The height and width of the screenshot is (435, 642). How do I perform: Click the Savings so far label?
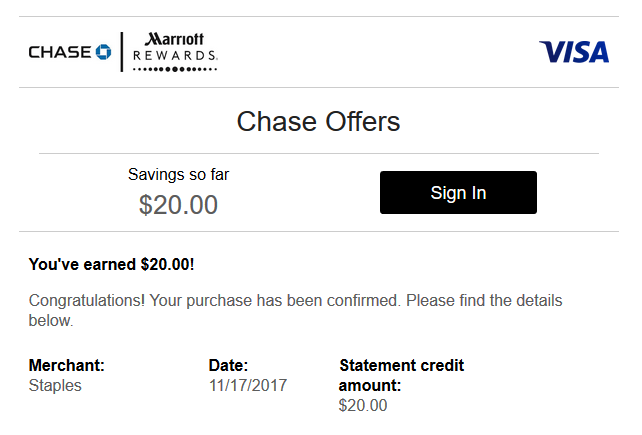(179, 174)
